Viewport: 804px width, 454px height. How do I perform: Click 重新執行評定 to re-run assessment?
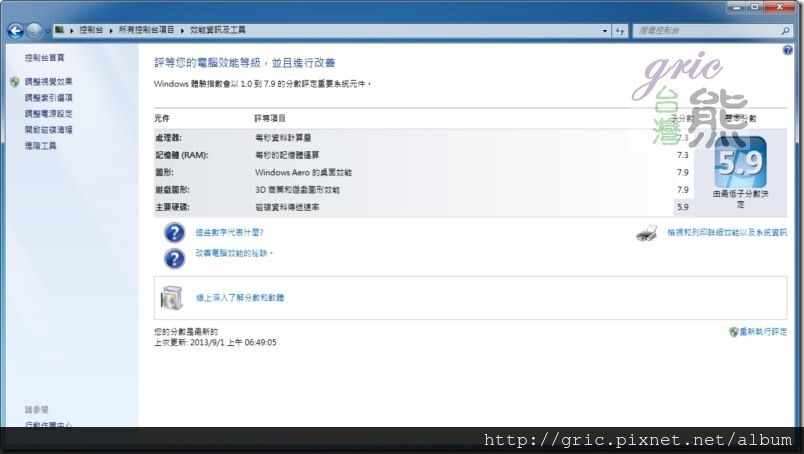pos(763,332)
